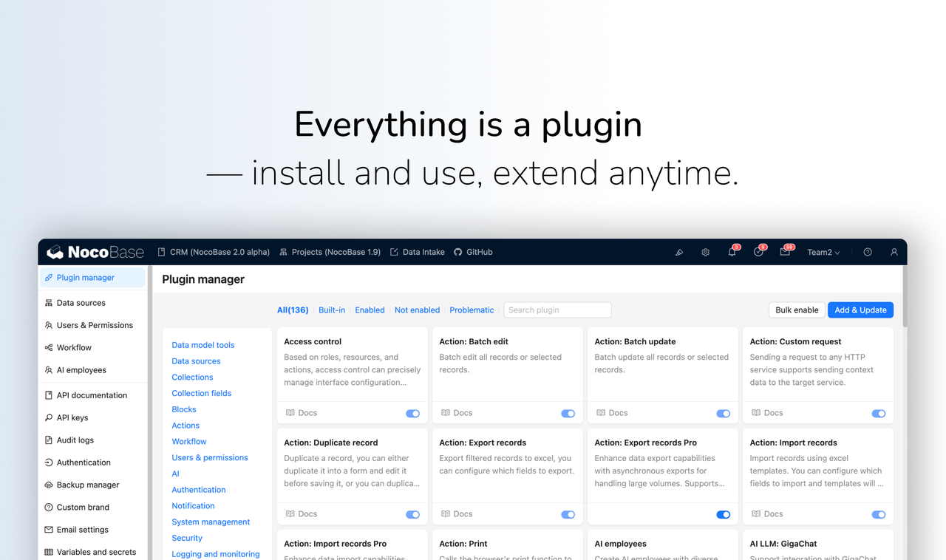Image resolution: width=946 pixels, height=560 pixels.
Task: Open the Team2 workspace dropdown
Action: (x=823, y=252)
